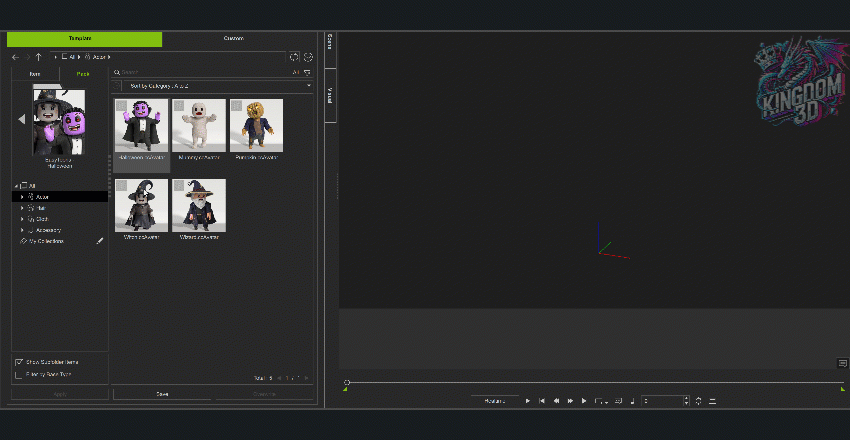Screen dimensions: 850x440
Task: Switch to the Custom tab
Action: [234, 39]
